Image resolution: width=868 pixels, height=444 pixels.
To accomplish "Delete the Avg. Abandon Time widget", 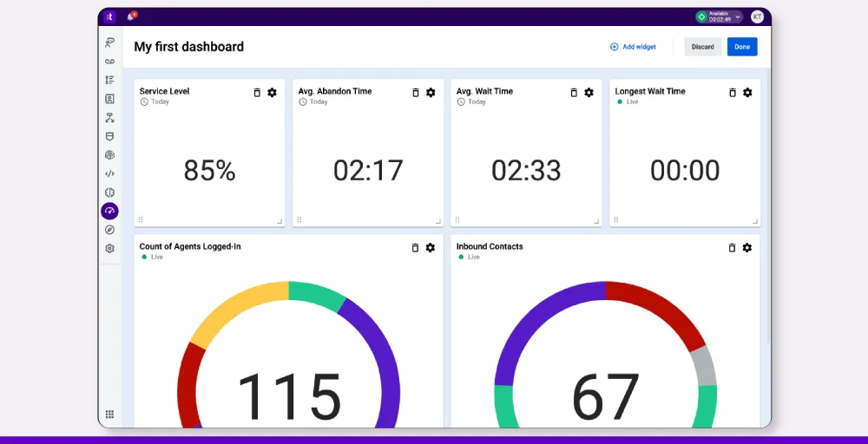I will pyautogui.click(x=416, y=92).
